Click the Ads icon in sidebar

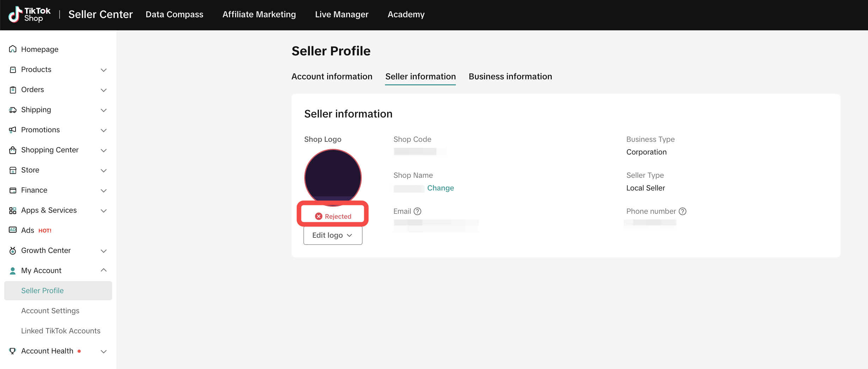(x=13, y=230)
